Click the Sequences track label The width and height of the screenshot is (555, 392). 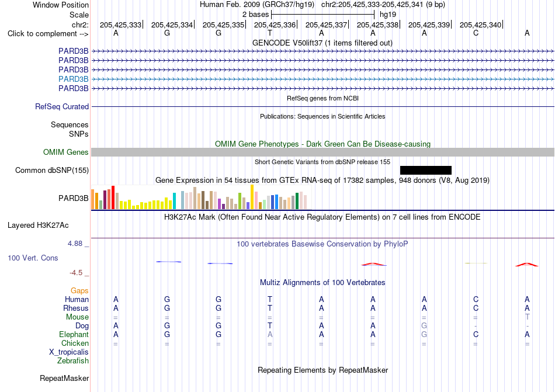(70, 124)
